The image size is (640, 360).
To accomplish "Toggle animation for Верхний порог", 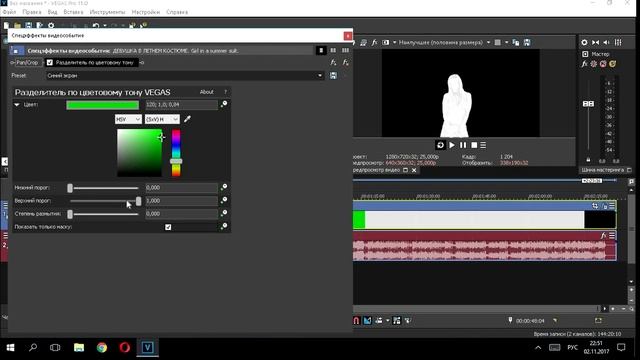I will coord(224,200).
